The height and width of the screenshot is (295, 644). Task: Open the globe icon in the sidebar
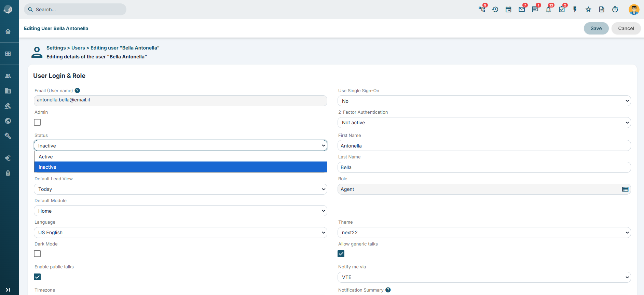click(x=8, y=121)
